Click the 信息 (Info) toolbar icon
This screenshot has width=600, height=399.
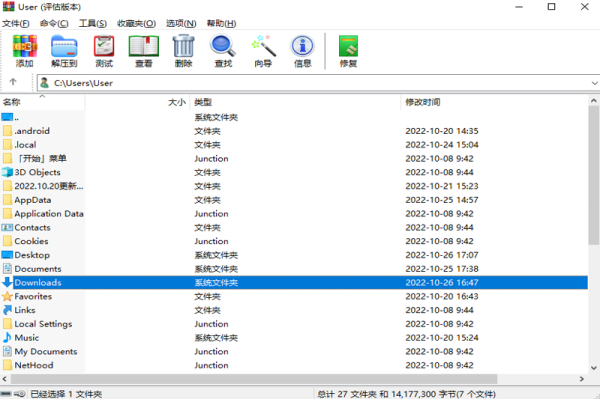pos(303,51)
